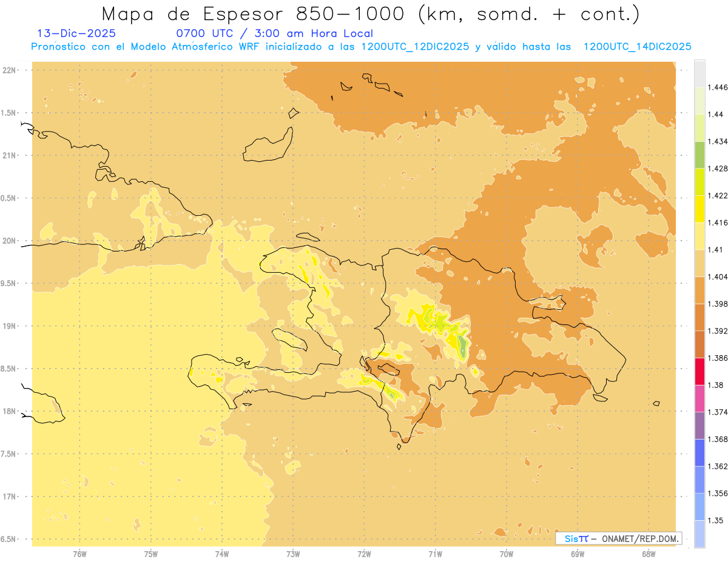Click colorbar value '1.446'
The height and width of the screenshot is (562, 728).
click(716, 87)
